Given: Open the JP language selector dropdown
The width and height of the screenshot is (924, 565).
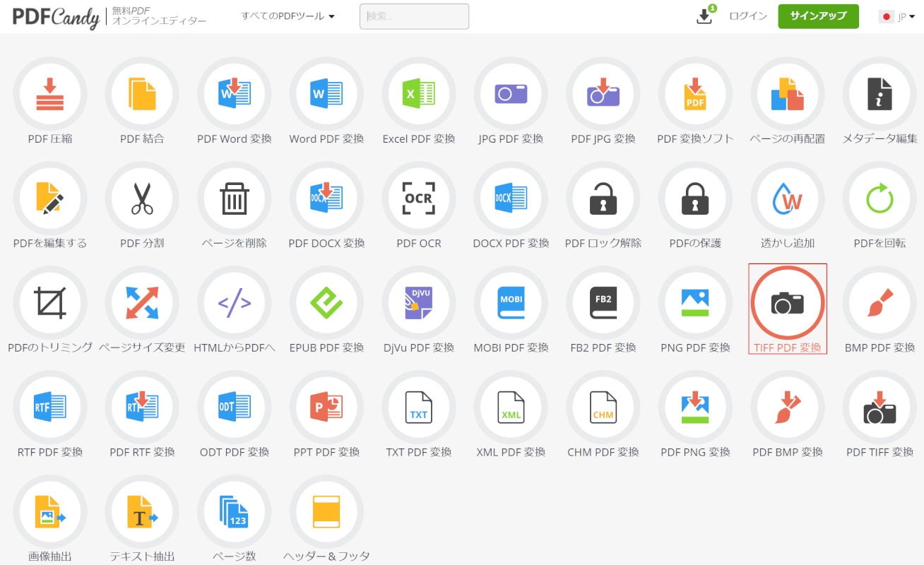Looking at the screenshot, I should 896,16.
